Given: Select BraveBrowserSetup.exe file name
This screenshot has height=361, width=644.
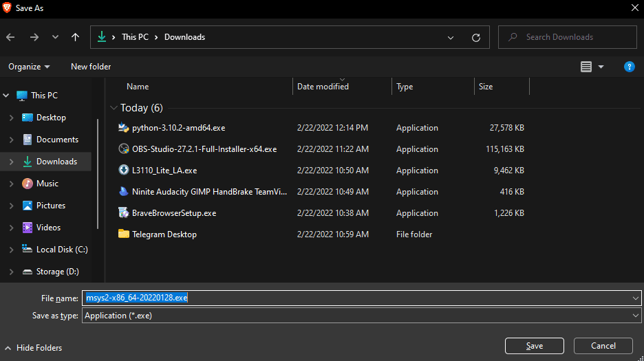Looking at the screenshot, I should (x=174, y=213).
